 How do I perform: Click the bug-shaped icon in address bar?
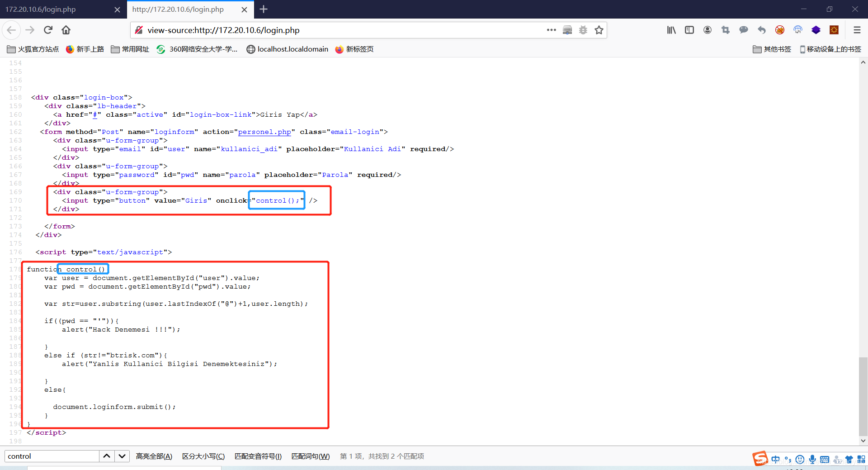point(583,30)
